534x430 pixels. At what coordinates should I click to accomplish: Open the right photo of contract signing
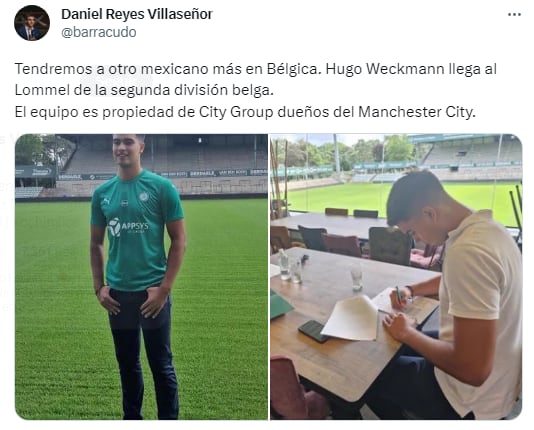click(x=396, y=276)
